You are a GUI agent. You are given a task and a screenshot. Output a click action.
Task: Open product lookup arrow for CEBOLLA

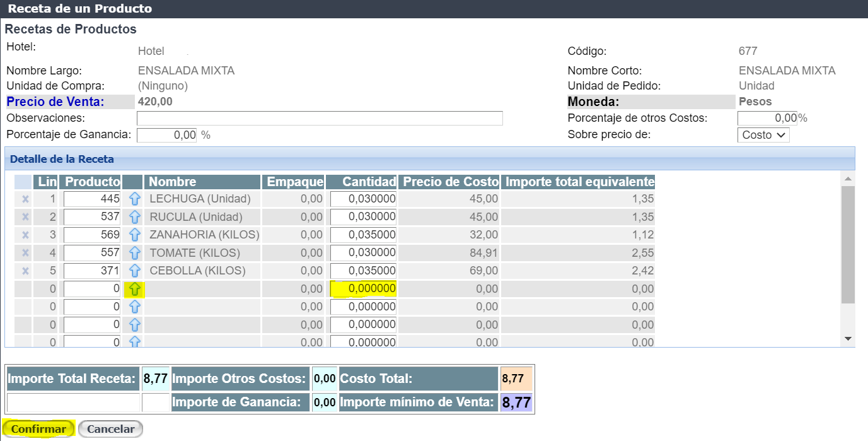tap(134, 271)
